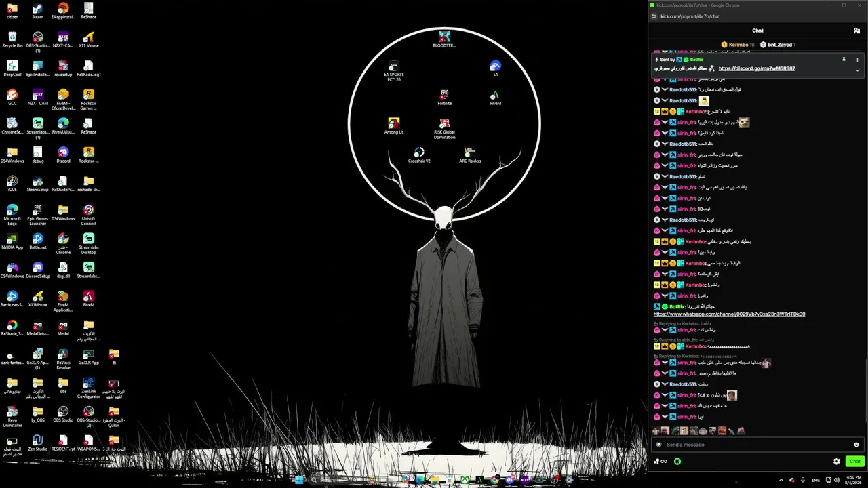Open the Medal desktop shortcut

point(63,328)
